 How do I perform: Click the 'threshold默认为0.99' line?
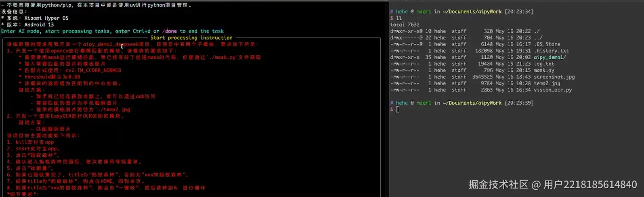coord(49,77)
